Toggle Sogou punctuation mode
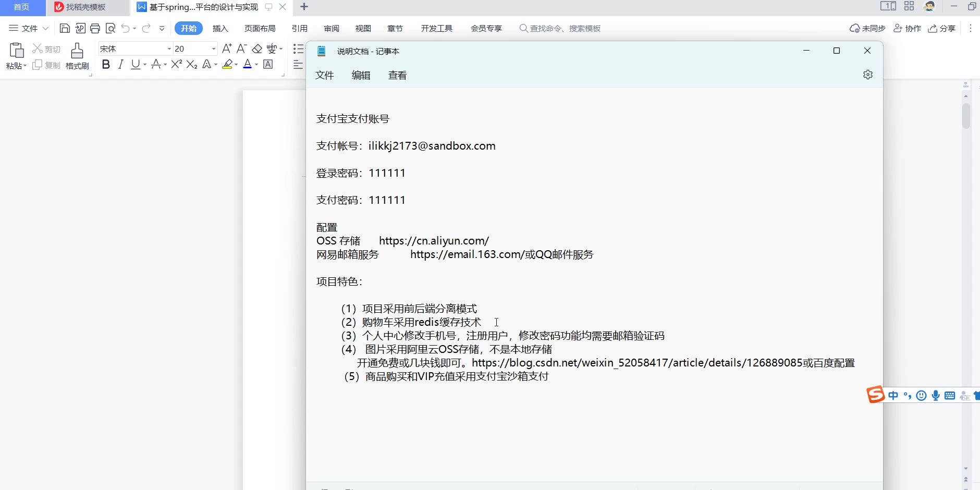980x490 pixels. [908, 396]
